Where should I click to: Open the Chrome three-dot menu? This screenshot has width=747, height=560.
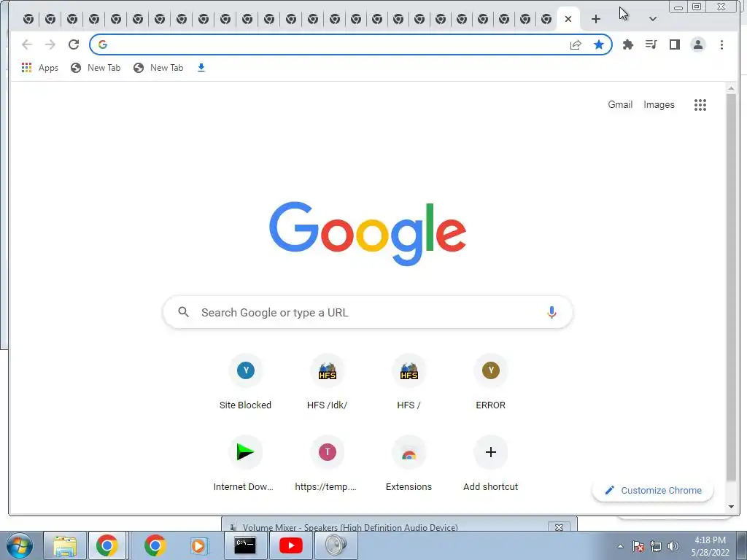point(721,44)
